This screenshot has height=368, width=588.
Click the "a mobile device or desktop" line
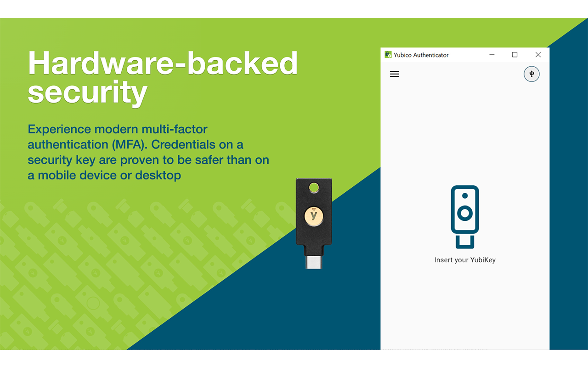pyautogui.click(x=104, y=175)
